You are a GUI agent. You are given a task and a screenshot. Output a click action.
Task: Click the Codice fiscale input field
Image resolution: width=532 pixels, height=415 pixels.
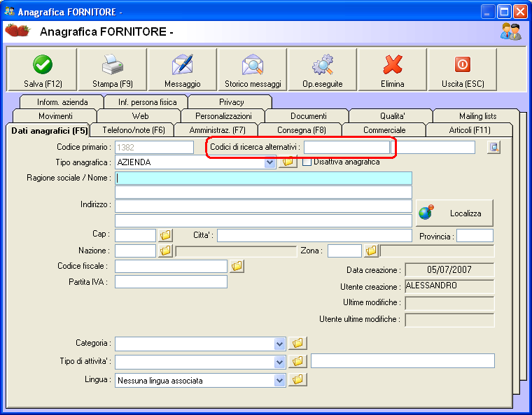171,266
